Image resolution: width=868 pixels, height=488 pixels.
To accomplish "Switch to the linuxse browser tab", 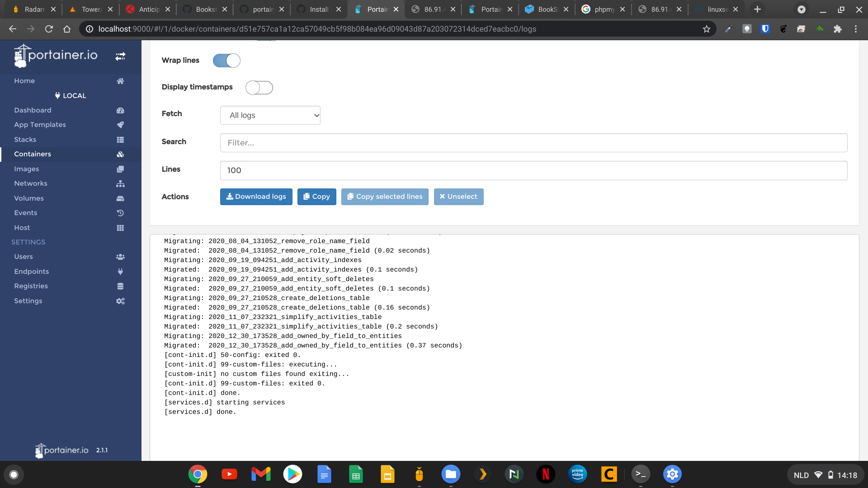I will (717, 9).
